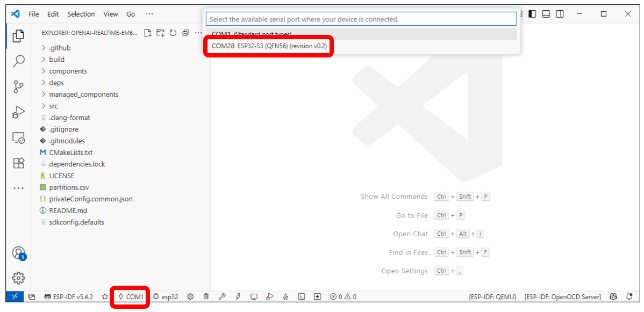
Task: Collapse all folders in Explorer
Action: [185, 33]
